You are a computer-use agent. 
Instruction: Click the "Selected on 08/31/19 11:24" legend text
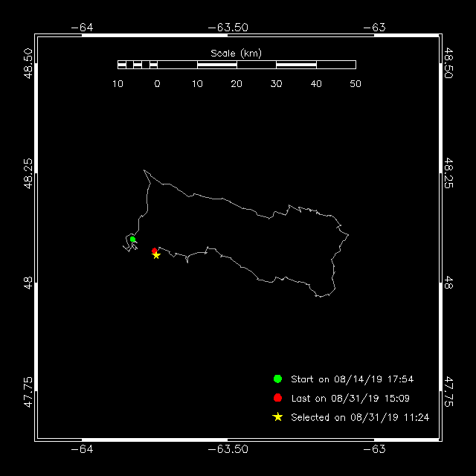coord(359,418)
